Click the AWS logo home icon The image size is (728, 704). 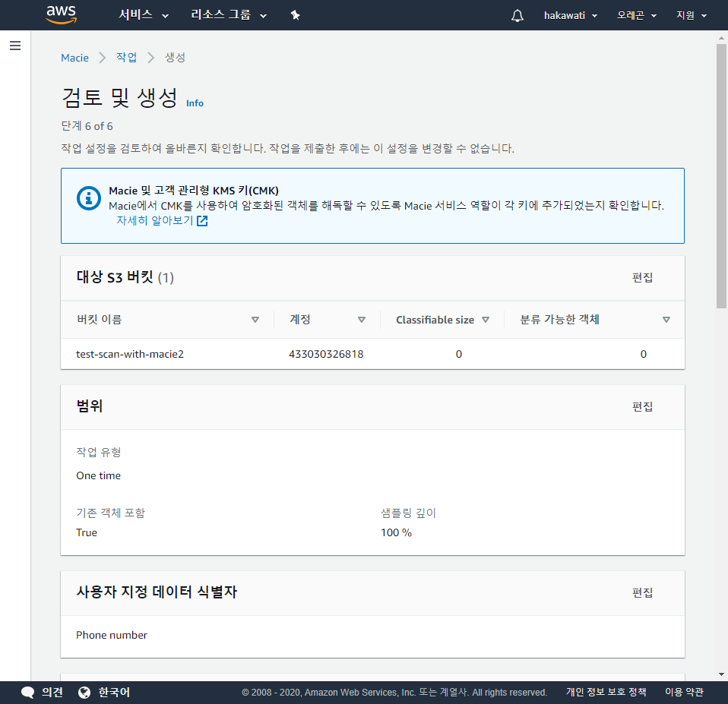click(62, 15)
